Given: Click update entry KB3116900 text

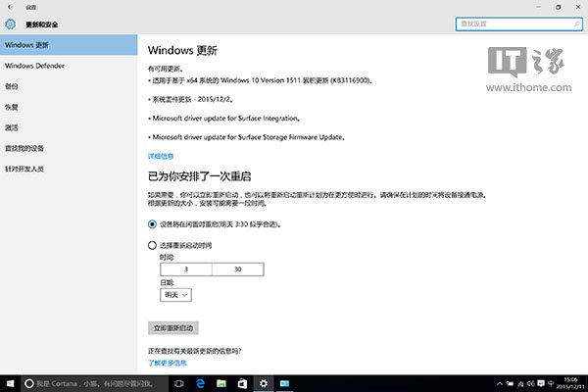Looking at the screenshot, I should (261, 80).
